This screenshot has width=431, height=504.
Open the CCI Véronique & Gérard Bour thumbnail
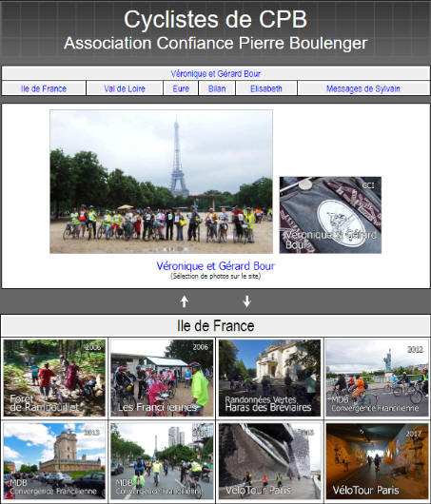pos(330,215)
